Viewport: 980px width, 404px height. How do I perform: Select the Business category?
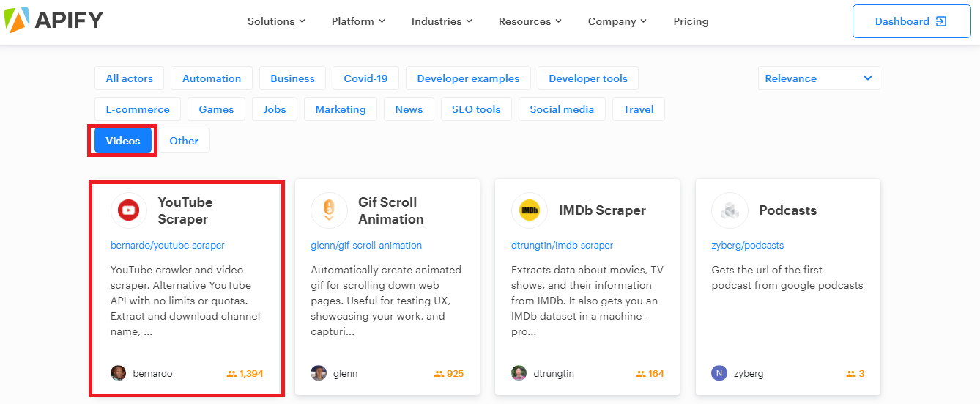point(292,78)
